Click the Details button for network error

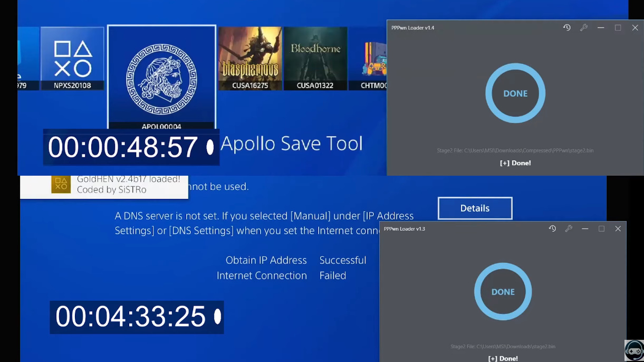click(474, 208)
